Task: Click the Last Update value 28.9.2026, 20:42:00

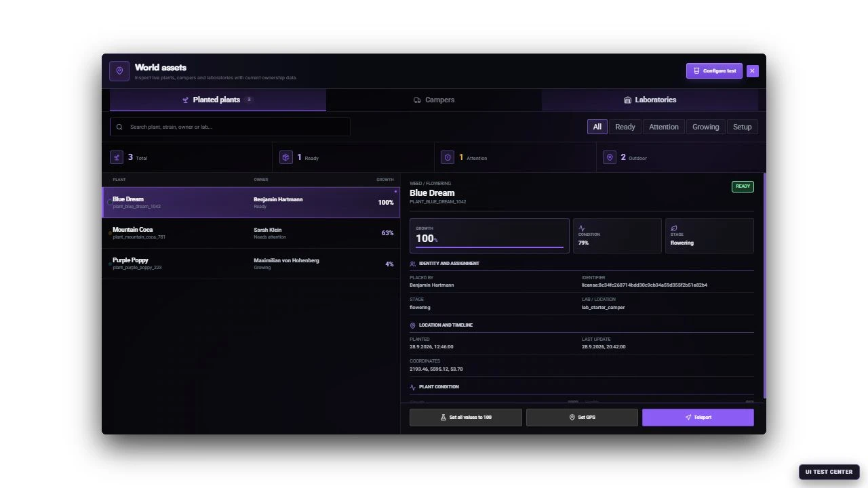Action: pyautogui.click(x=604, y=347)
